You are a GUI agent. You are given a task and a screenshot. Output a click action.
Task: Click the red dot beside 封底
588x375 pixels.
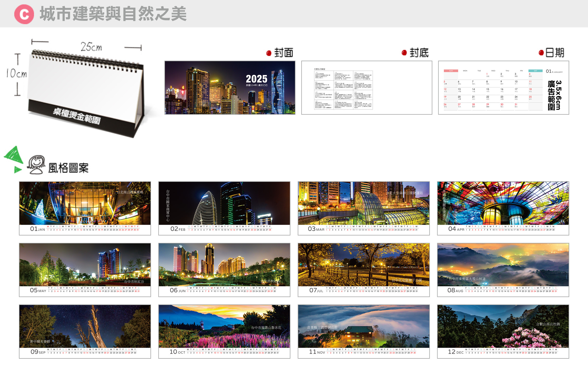click(x=404, y=53)
